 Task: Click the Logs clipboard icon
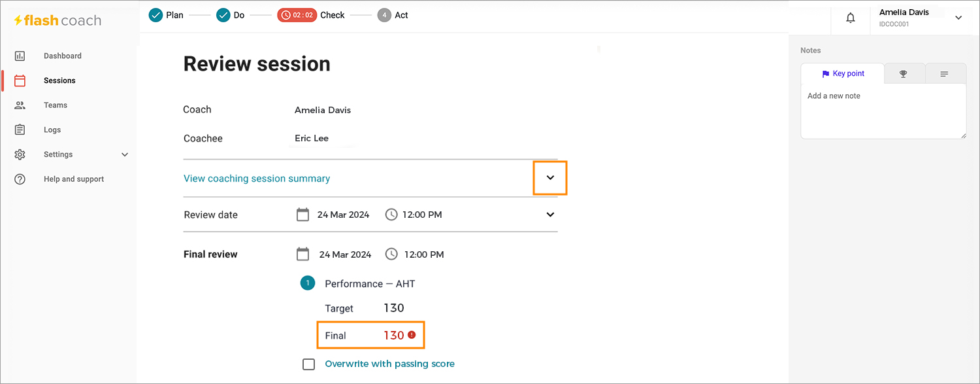coord(20,130)
